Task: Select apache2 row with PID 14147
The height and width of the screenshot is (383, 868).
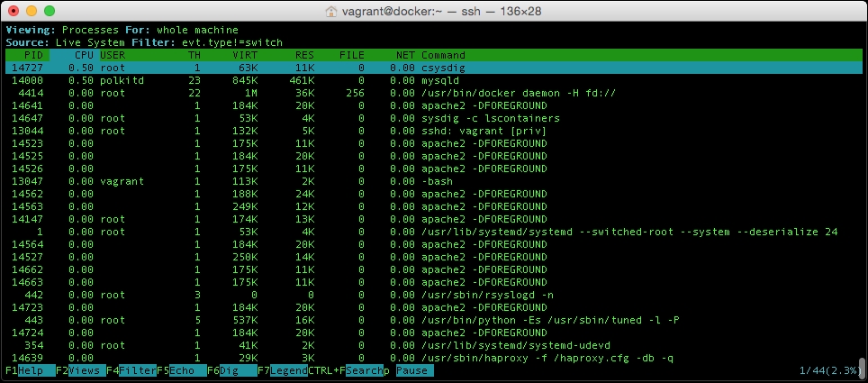Action: click(x=434, y=219)
